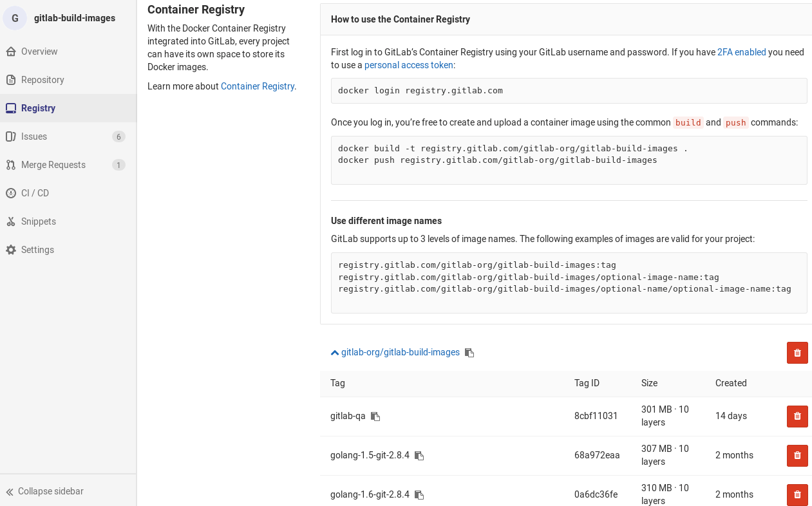Delete the golang-1.5-git-2.8.4 tag

[x=797, y=455]
